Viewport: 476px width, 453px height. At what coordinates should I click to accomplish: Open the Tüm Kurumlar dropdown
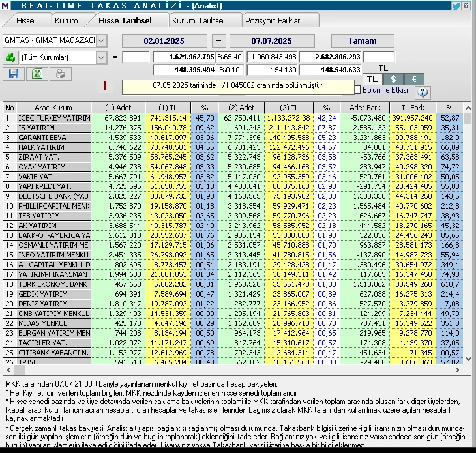[x=101, y=57]
